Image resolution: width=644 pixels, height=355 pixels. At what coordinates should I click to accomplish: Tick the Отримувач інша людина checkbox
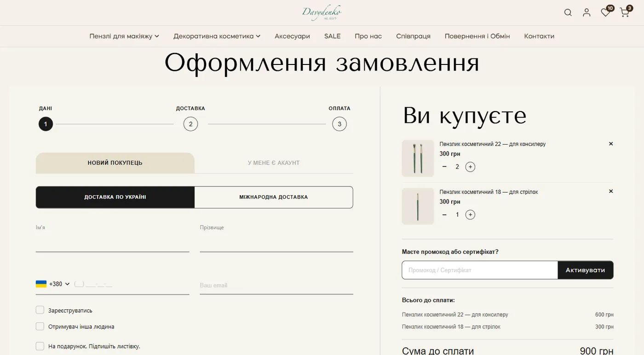(x=40, y=326)
